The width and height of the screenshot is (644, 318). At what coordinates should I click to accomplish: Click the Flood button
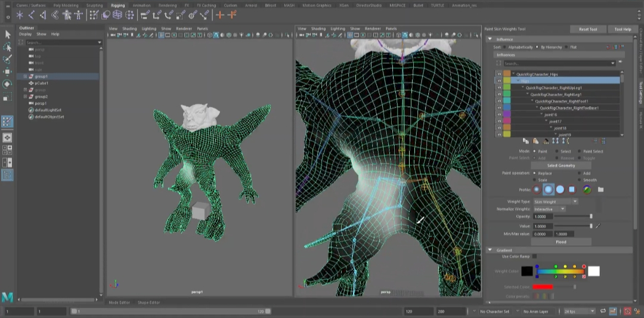tap(561, 242)
